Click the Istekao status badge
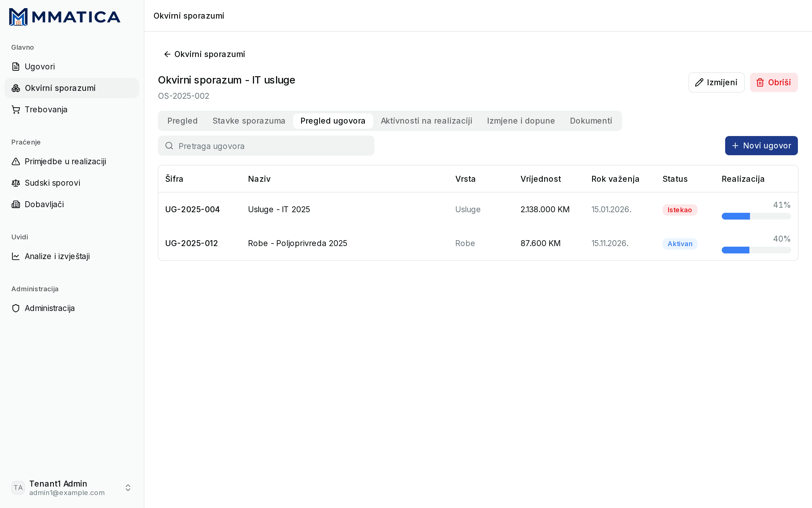The height and width of the screenshot is (508, 812). tap(680, 210)
